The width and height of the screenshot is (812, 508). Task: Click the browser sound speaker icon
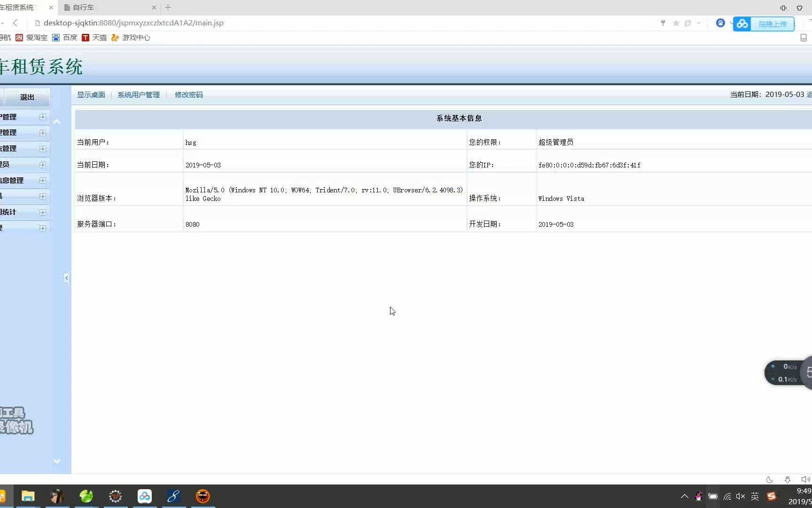click(x=805, y=480)
